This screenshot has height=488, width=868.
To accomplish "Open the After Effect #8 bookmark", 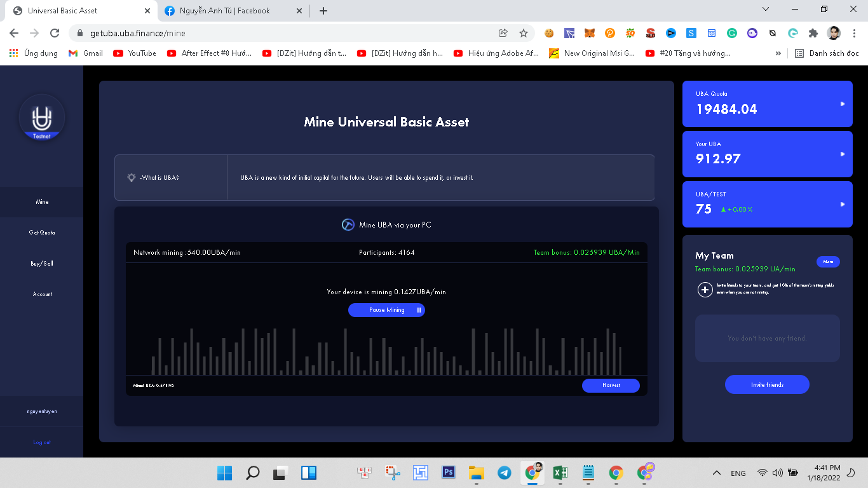I will tap(209, 53).
